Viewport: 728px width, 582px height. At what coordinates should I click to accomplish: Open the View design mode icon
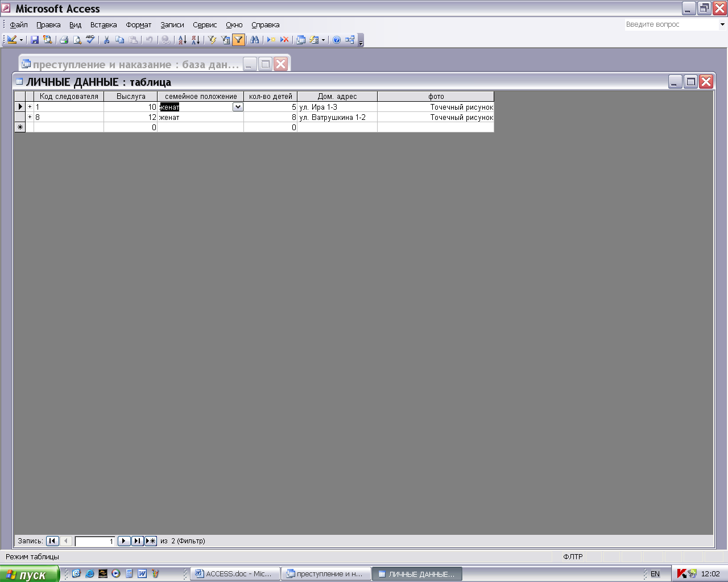point(12,40)
